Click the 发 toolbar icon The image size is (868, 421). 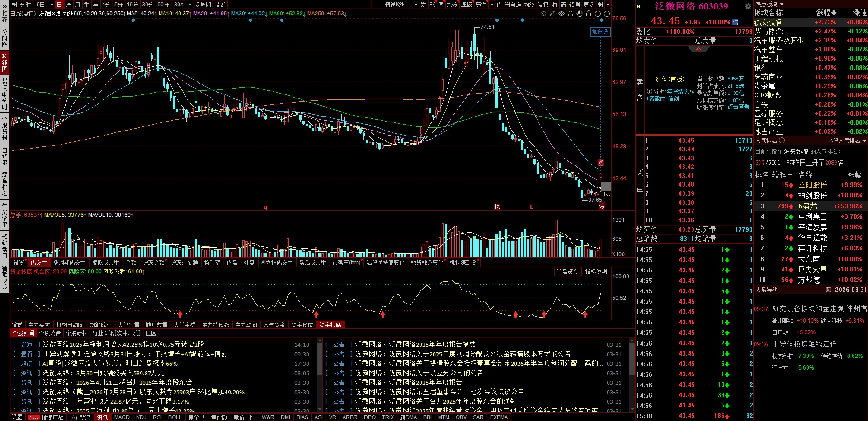point(424,5)
